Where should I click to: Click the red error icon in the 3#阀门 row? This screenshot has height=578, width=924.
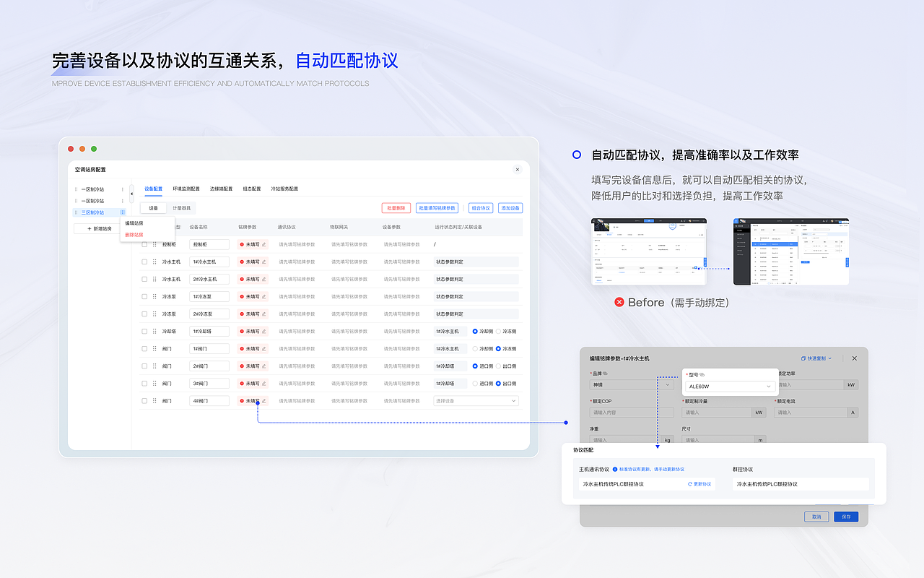242,384
